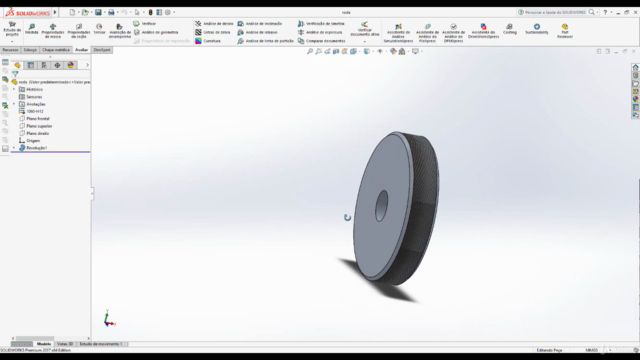The height and width of the screenshot is (360, 640).
Task: Switch to ConfigurationManager tab
Action: coord(44,65)
